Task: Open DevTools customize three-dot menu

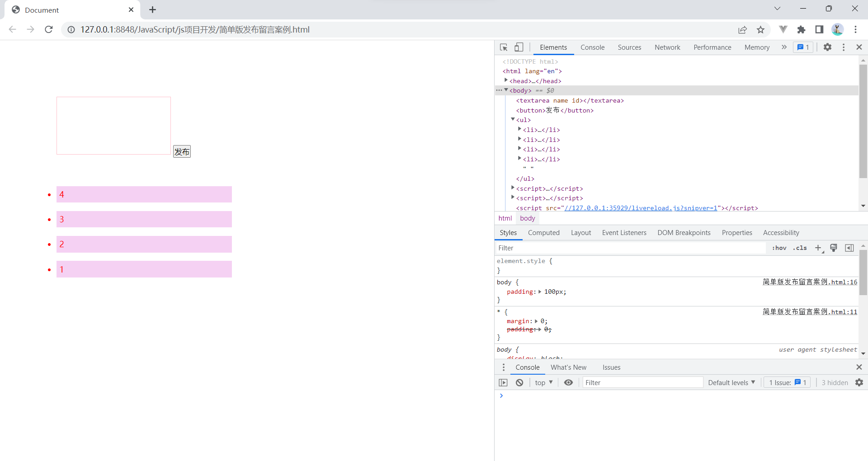Action: (844, 47)
